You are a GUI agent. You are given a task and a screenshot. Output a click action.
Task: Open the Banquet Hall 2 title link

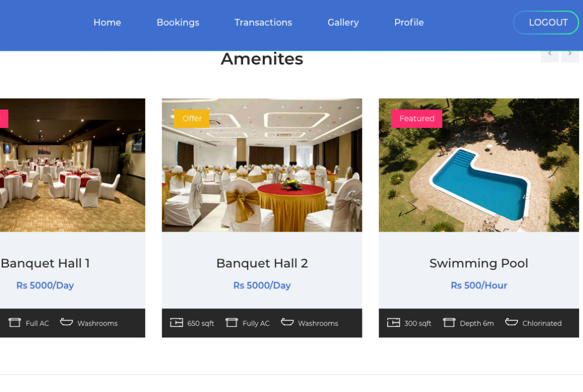coord(262,264)
